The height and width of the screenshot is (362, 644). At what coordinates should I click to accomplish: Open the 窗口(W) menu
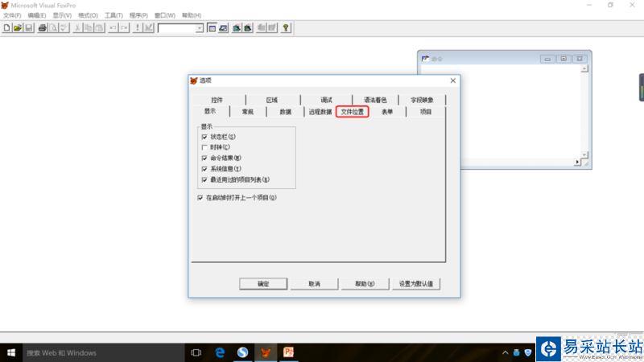(x=165, y=15)
